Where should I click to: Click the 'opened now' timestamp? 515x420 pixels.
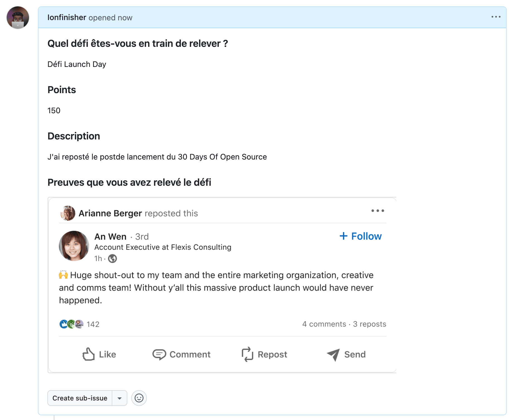point(110,18)
